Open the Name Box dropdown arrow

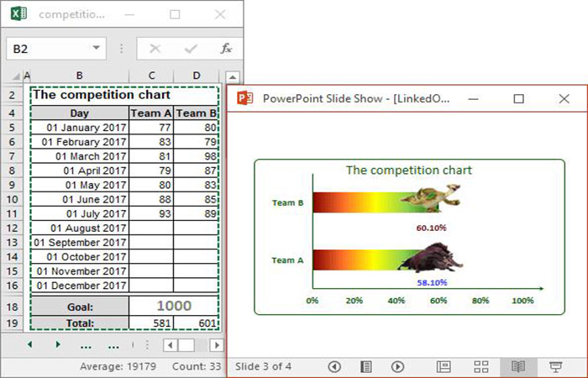[x=97, y=48]
